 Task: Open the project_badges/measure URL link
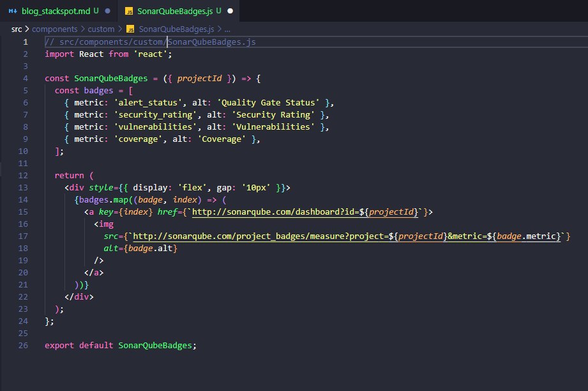tap(347, 236)
